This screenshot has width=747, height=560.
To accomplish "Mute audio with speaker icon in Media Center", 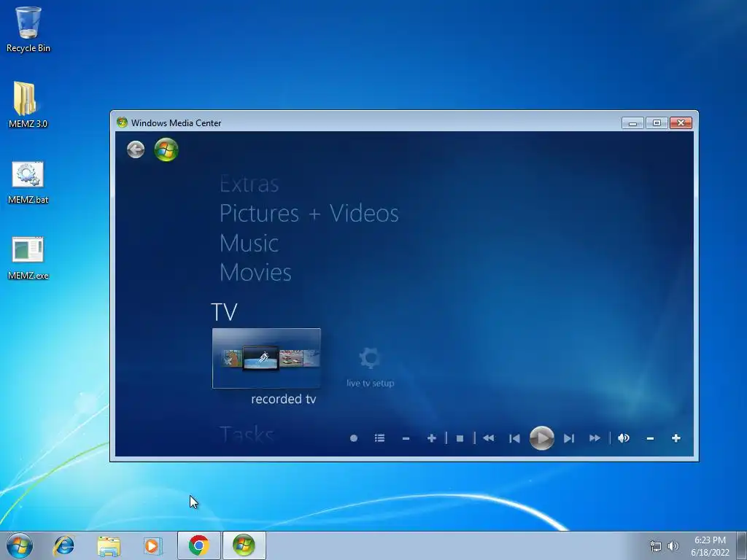I will [624, 438].
